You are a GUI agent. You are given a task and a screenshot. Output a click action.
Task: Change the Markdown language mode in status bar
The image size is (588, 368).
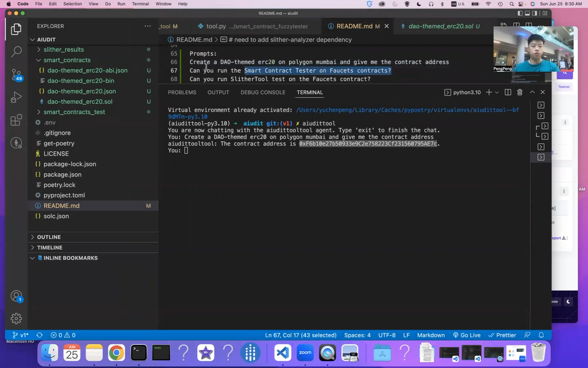(431, 335)
